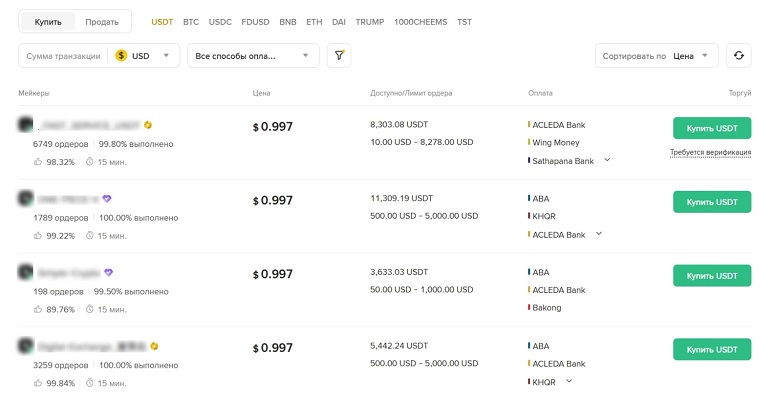Viewport: 775px width, 399px height.
Task: Click the yellow USD coin icon
Action: tap(121, 55)
